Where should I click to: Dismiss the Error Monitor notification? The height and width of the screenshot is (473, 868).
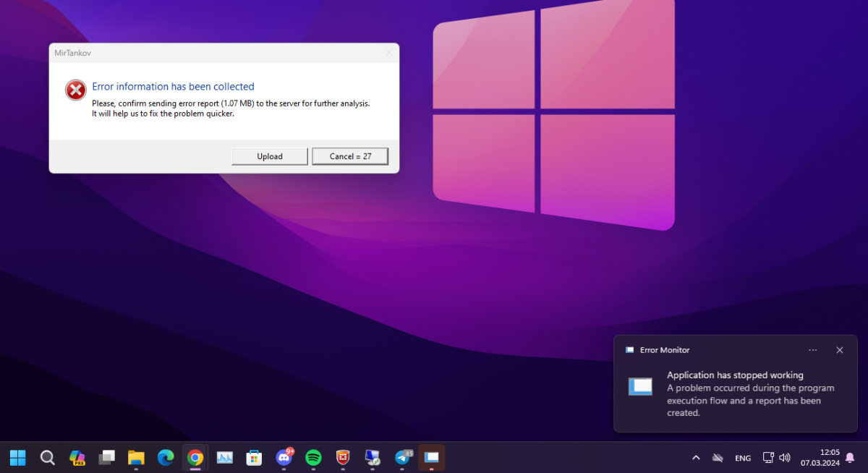point(840,350)
